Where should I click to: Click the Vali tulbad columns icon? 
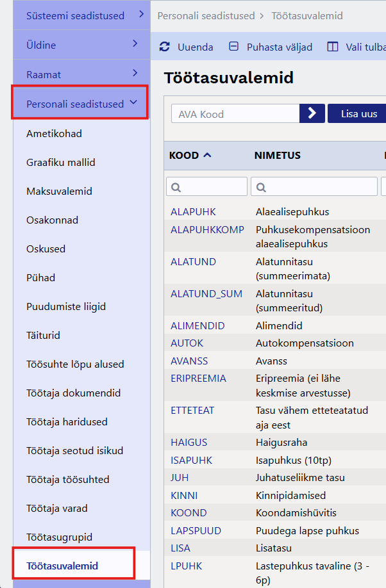point(332,47)
